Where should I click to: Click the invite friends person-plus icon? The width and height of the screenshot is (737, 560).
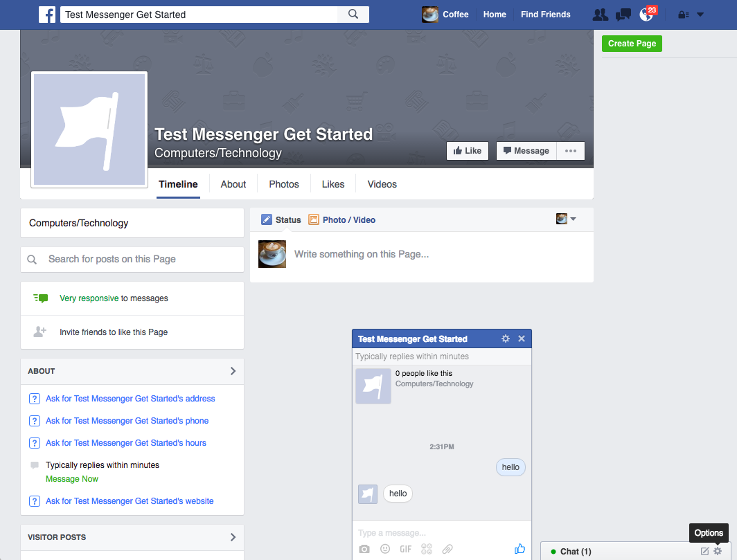[x=40, y=332]
